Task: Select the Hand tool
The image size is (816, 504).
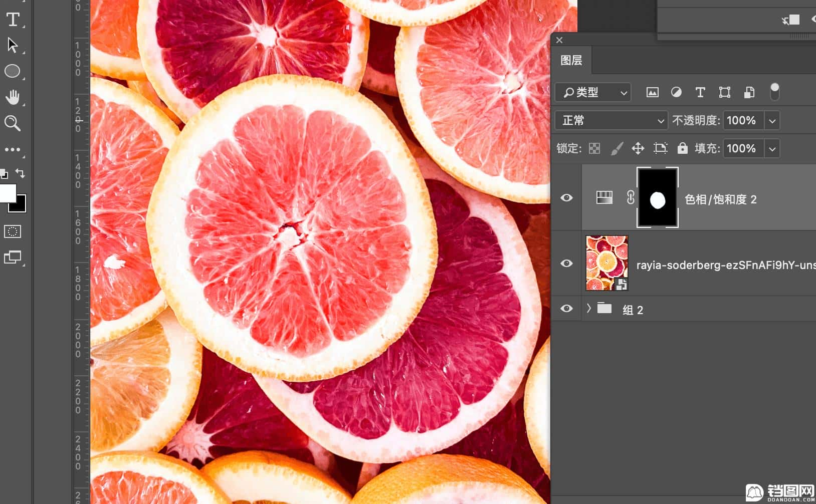Action: (13, 97)
